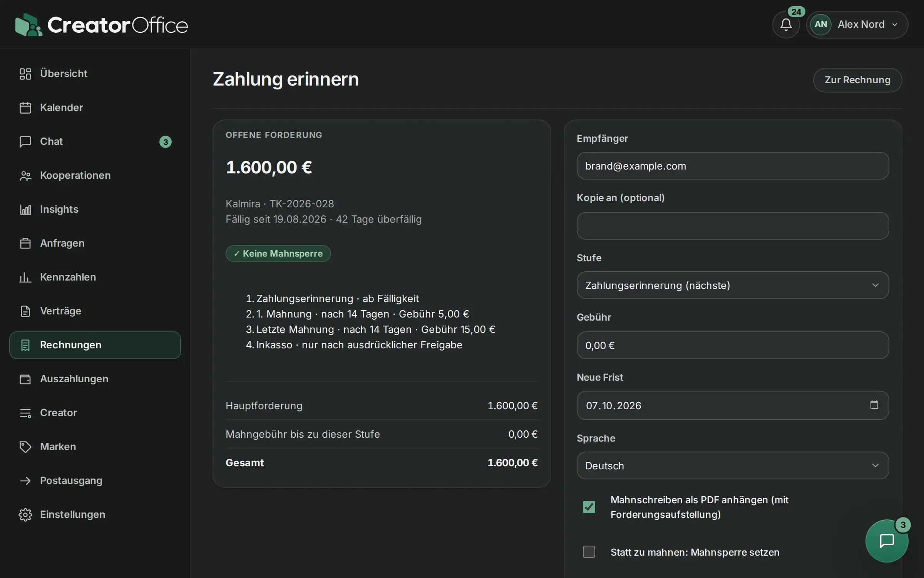Focus the Empfänger email field
Viewport: 924px width, 578px height.
[x=733, y=166]
